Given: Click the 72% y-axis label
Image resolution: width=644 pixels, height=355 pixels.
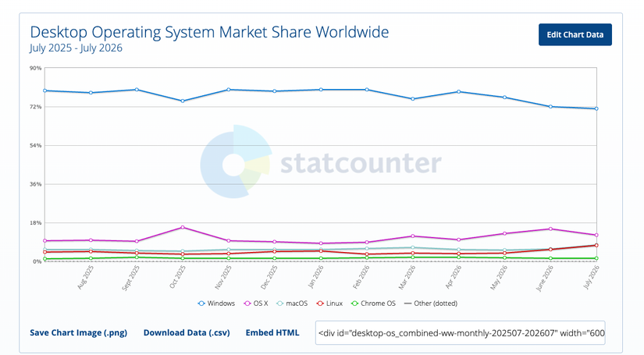Looking at the screenshot, I should [36, 107].
